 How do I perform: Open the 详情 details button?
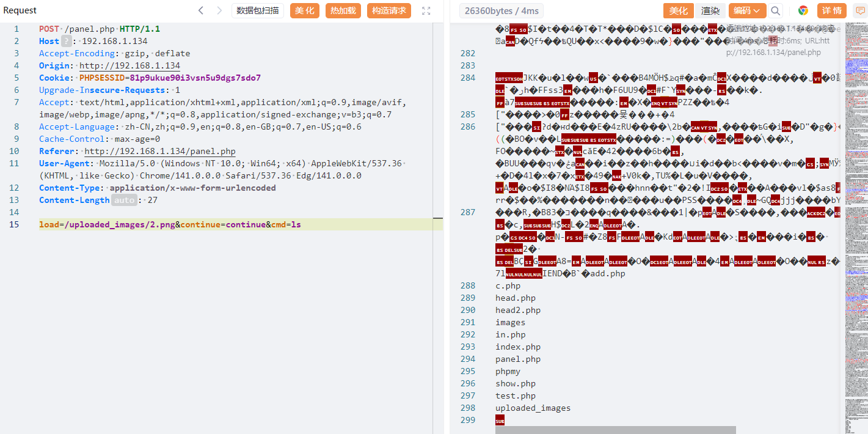click(x=831, y=10)
